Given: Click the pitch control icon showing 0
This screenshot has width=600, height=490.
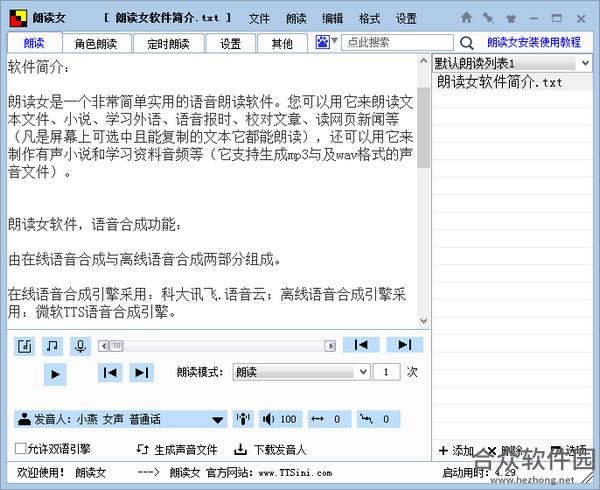Looking at the screenshot, I should coord(378,419).
